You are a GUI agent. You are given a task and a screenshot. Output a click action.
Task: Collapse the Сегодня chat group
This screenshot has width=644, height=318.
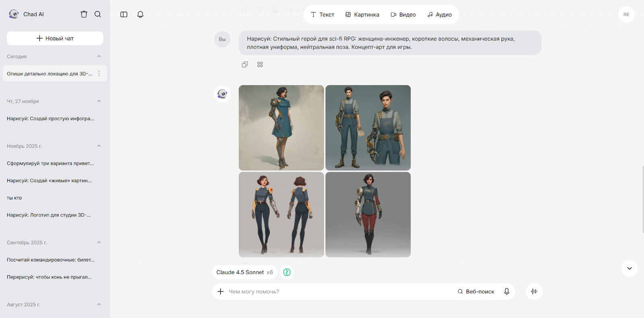click(x=99, y=56)
